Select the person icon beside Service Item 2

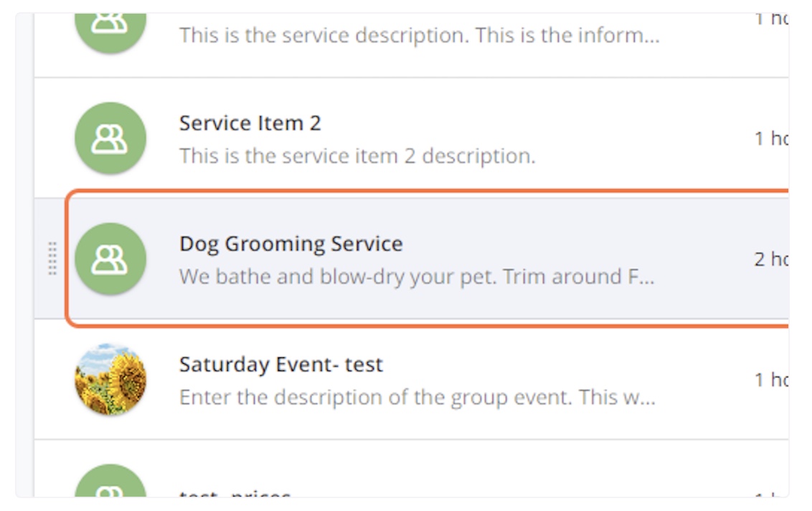coord(110,139)
